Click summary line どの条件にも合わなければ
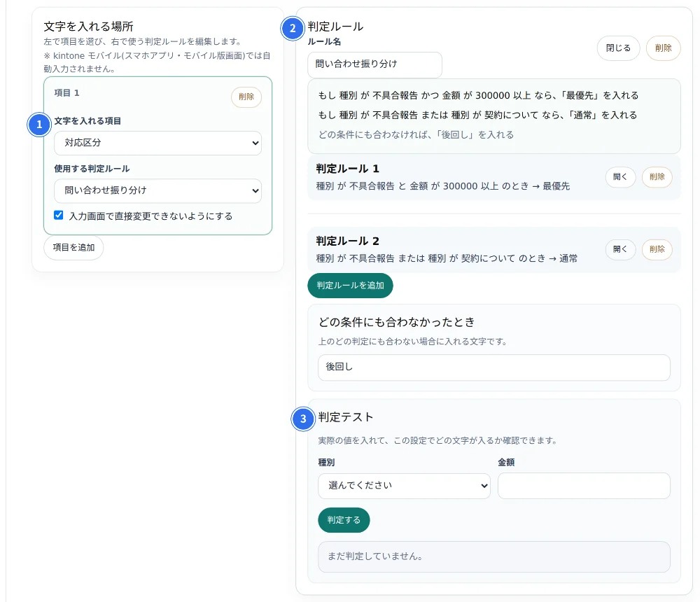The height and width of the screenshot is (602, 700). 416,135
